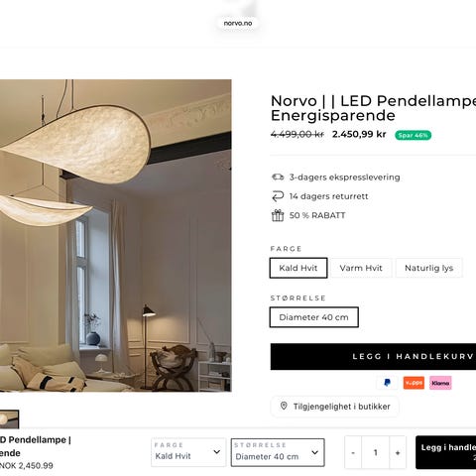476x476 pixels.
Task: Click the lamp thumbnail below the photo
Action: click(x=9, y=418)
